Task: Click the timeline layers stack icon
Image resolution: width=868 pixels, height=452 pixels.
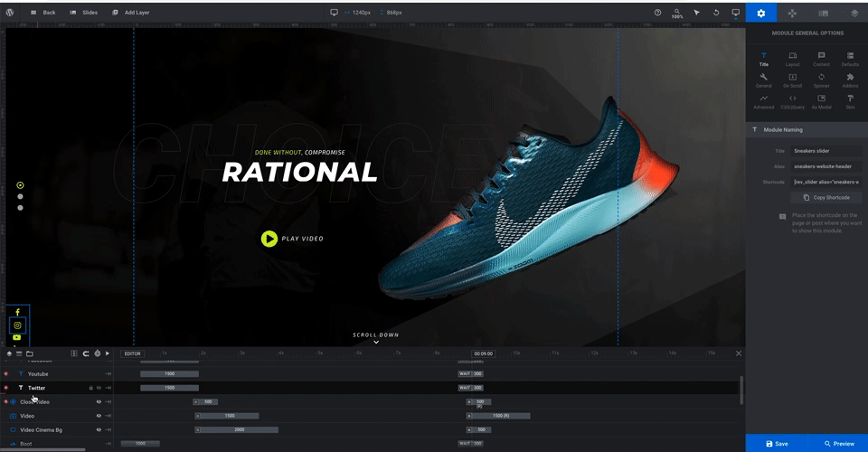Action: point(9,353)
